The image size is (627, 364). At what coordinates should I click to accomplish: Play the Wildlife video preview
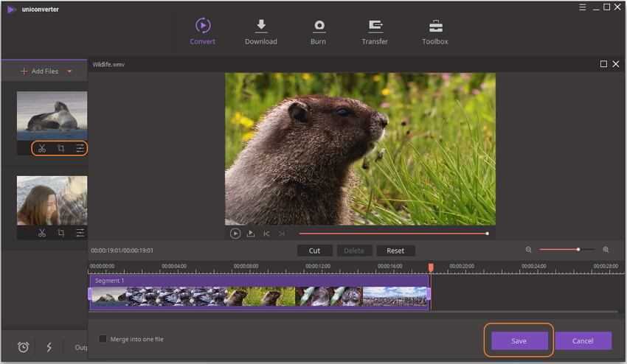[x=235, y=234]
